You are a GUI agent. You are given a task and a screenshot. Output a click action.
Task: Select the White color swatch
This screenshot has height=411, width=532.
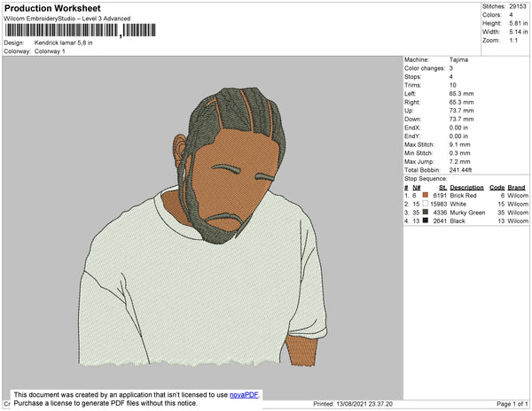click(x=425, y=204)
